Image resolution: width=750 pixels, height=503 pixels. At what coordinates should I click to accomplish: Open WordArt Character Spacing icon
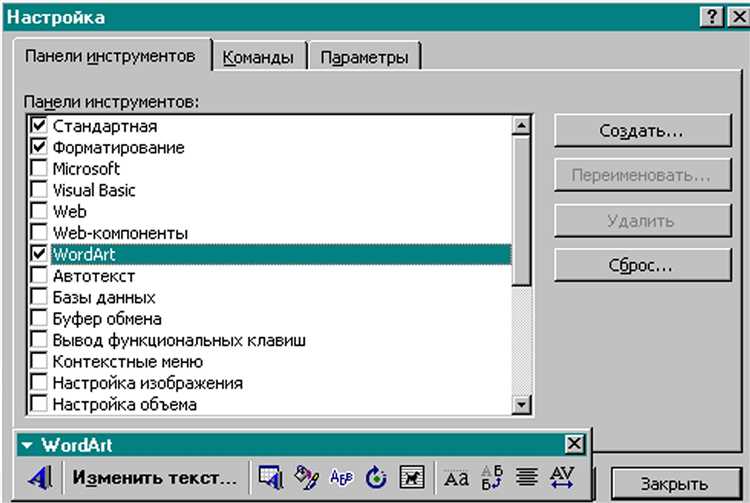562,477
